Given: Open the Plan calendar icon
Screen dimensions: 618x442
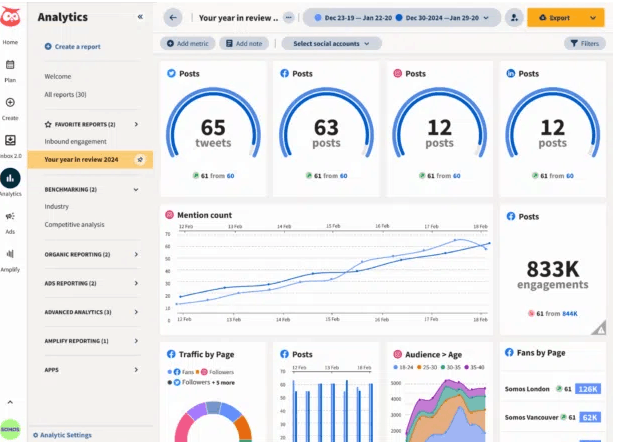Looking at the screenshot, I should (x=10, y=65).
